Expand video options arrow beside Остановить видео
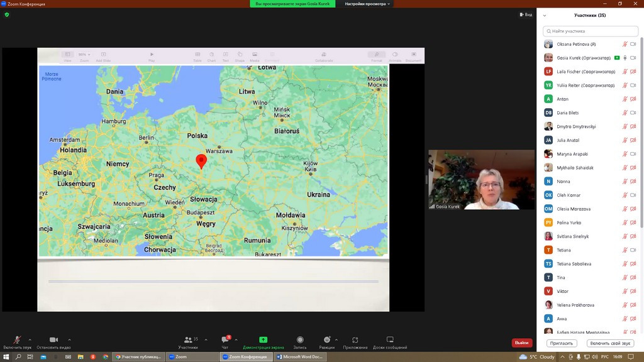Image resolution: width=644 pixels, height=362 pixels. (x=69, y=339)
